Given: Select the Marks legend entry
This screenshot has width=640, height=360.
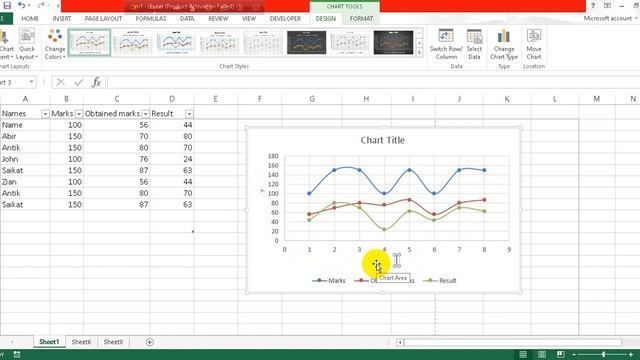Looking at the screenshot, I should click(329, 281).
